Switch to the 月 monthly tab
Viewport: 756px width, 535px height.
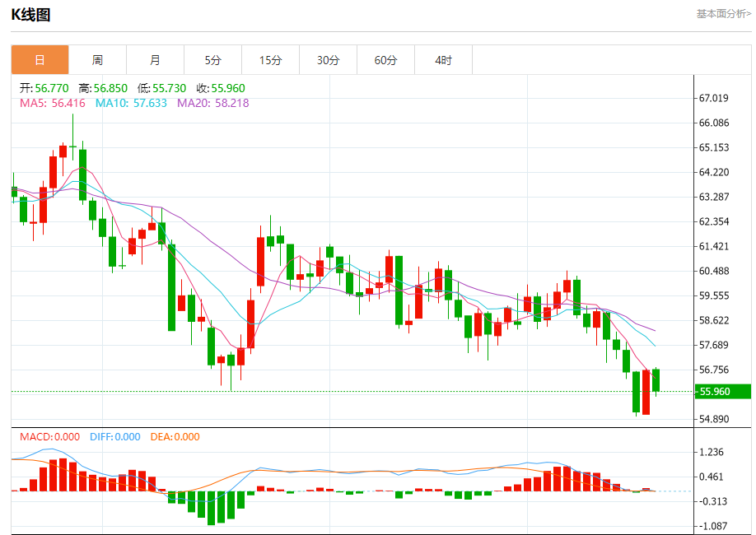155,60
